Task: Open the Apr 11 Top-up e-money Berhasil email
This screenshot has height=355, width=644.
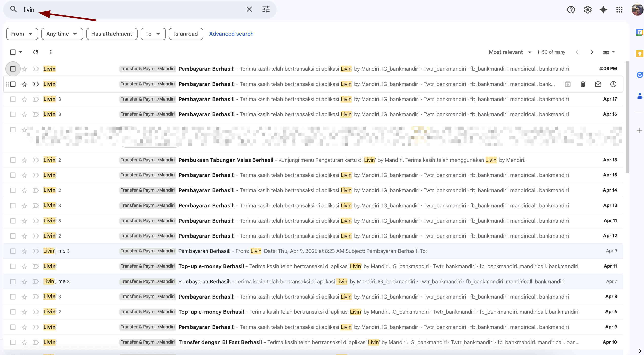Action: point(313,266)
